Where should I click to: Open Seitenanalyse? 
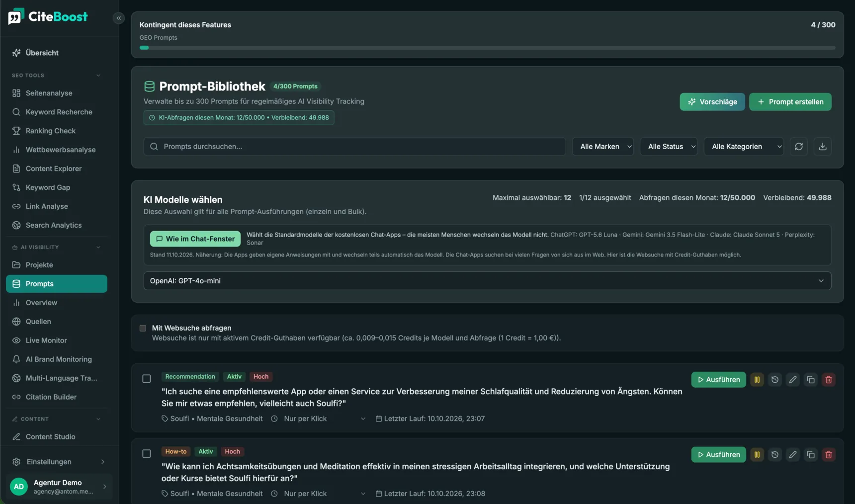57,93
